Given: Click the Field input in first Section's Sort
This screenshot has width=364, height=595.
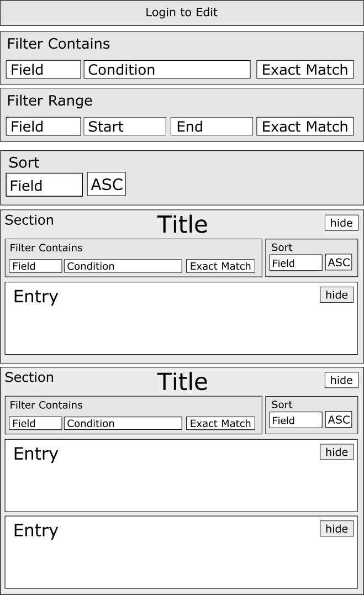Looking at the screenshot, I should click(x=296, y=262).
